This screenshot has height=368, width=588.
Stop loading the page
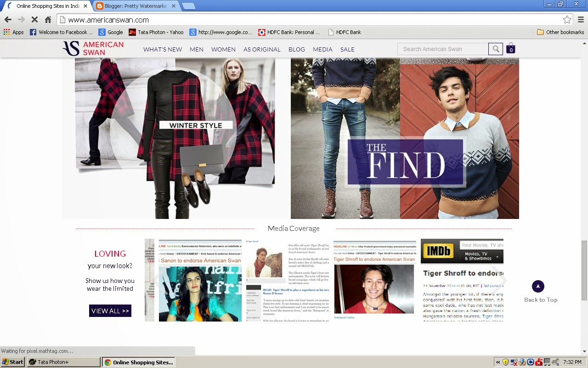(x=34, y=20)
